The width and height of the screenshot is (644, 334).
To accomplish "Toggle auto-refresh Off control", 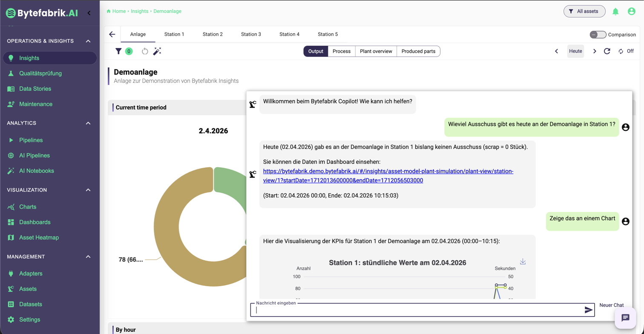I will (x=626, y=51).
